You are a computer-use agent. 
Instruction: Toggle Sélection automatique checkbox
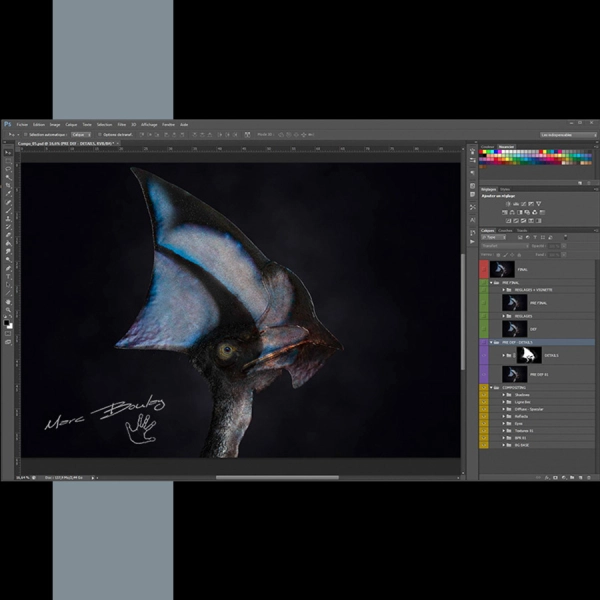click(26, 135)
